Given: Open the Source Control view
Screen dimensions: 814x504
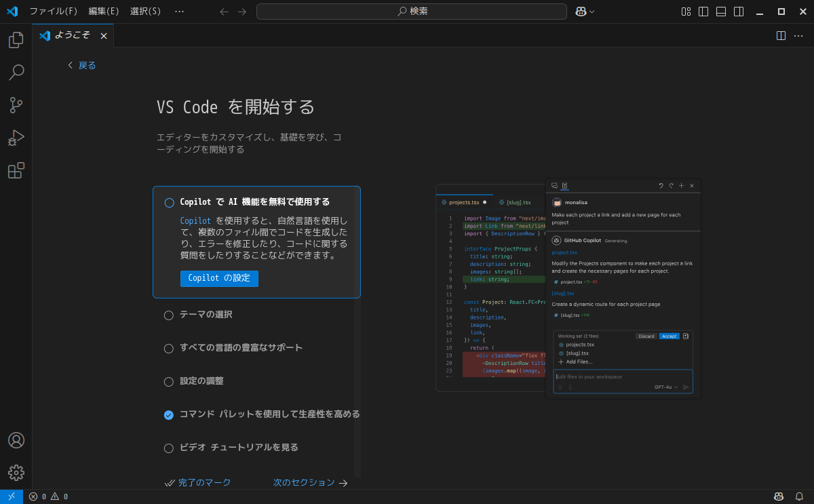Looking at the screenshot, I should 16,105.
